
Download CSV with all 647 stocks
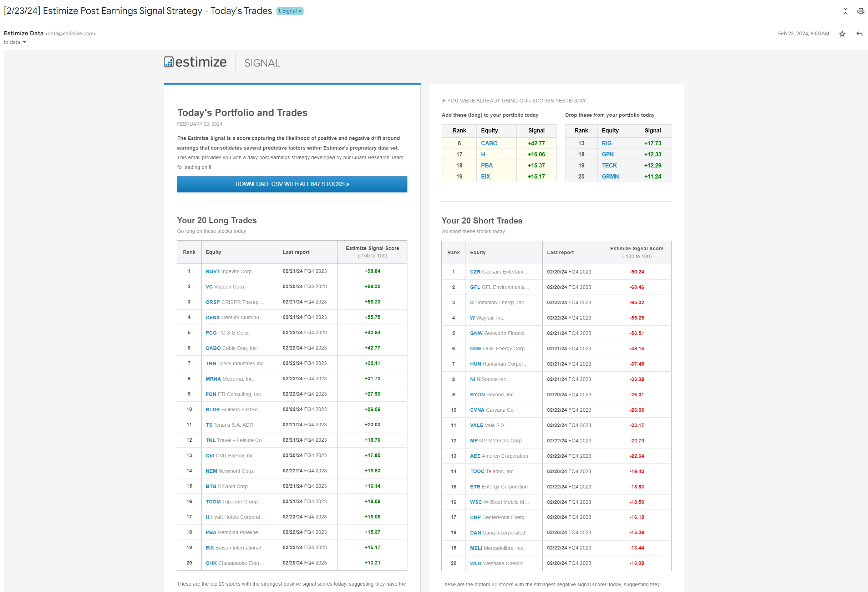coord(292,184)
